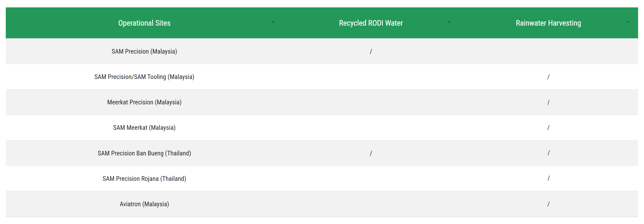Click the Rainwater Harvesting sort arrows
The height and width of the screenshot is (224, 644).
[x=628, y=22]
